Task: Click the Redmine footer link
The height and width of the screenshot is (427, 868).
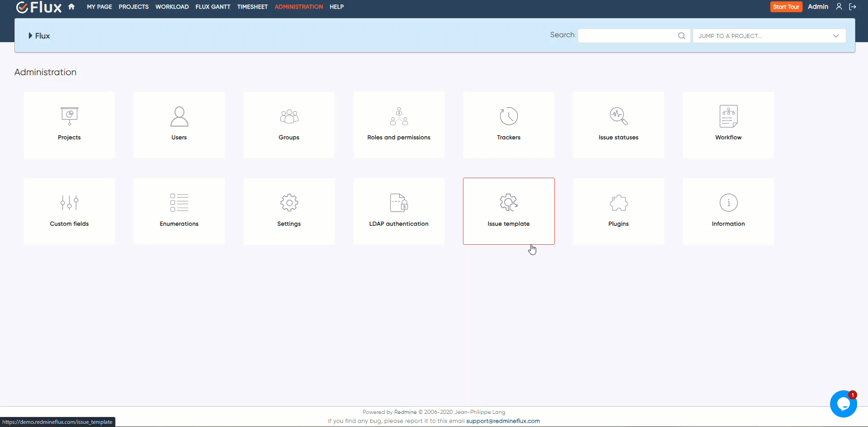Action: tap(405, 412)
